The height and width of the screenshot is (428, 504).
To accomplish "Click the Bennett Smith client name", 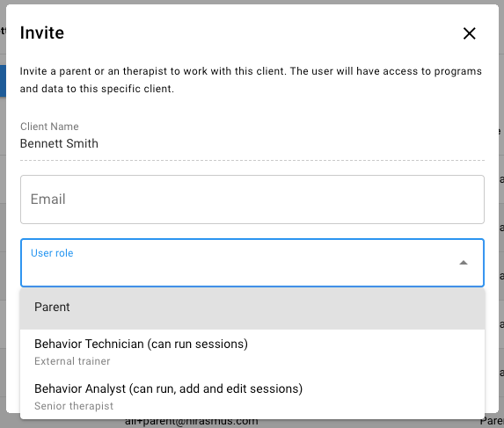I will point(59,144).
